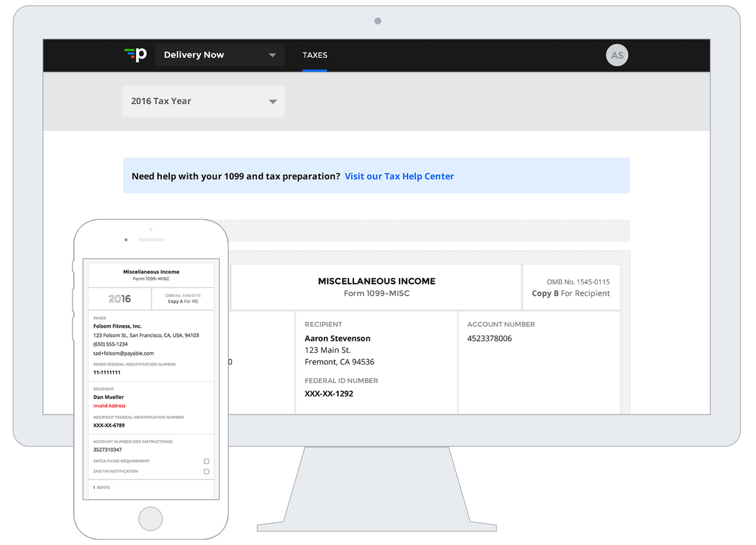Click recipient name Aaron Stevenson
Image resolution: width=756 pixels, height=545 pixels.
click(338, 338)
